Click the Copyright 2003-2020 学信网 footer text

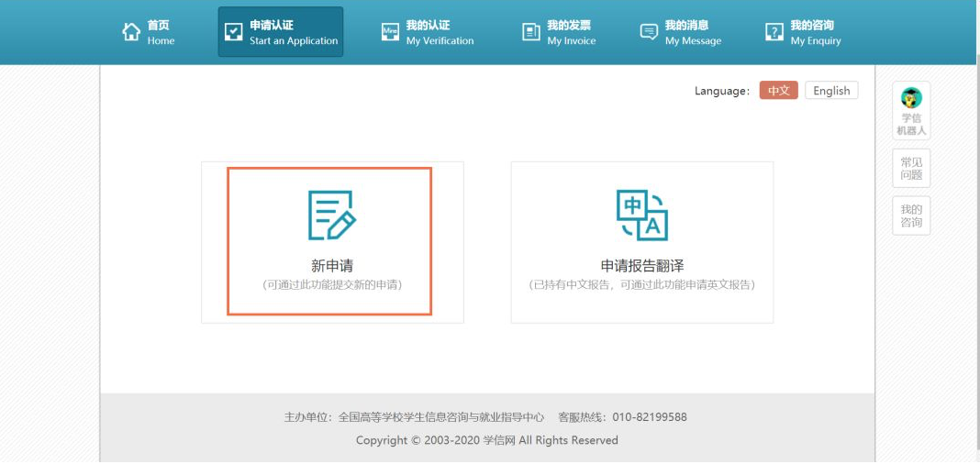pos(487,440)
